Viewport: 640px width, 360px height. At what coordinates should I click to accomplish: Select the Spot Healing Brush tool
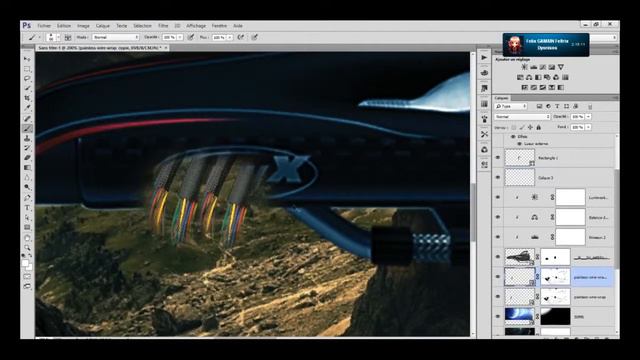pyautogui.click(x=27, y=118)
